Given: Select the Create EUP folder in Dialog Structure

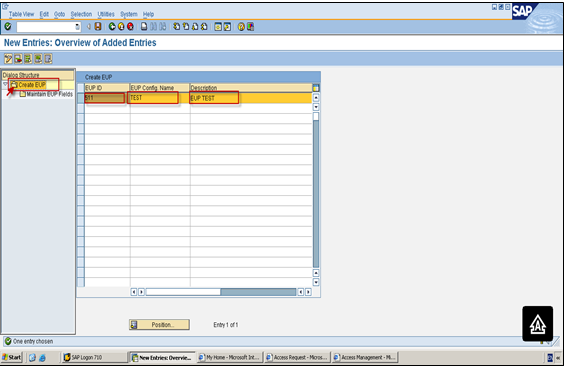Looking at the screenshot, I should (x=28, y=85).
